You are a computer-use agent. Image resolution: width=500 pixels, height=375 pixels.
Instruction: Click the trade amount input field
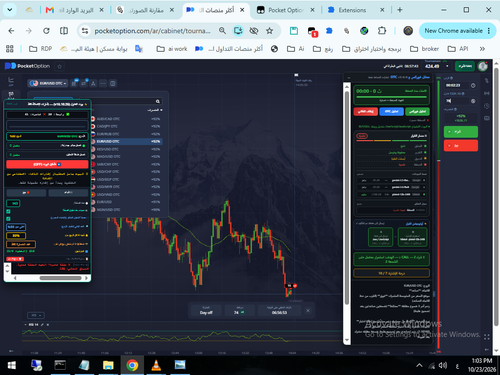[x=456, y=101]
